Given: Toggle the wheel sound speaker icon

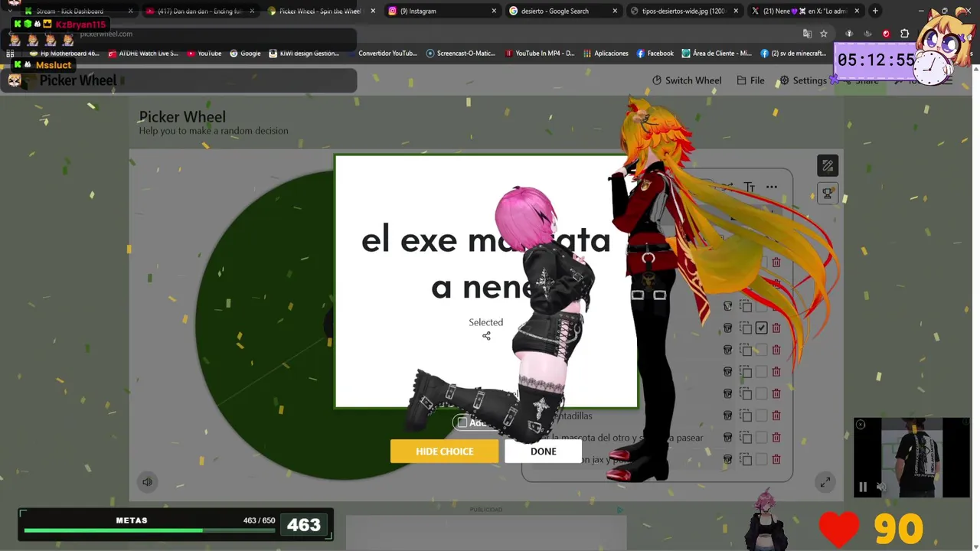Looking at the screenshot, I should (147, 482).
